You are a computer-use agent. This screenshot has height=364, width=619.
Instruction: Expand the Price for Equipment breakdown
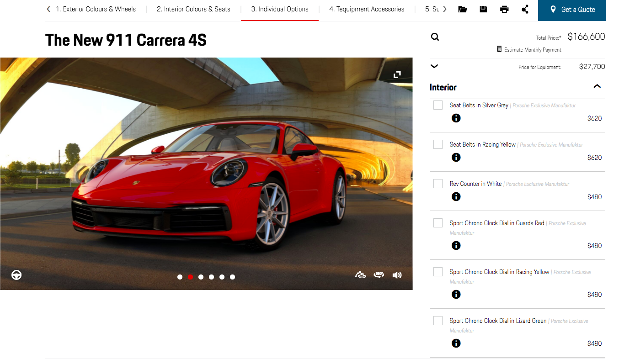(x=434, y=66)
